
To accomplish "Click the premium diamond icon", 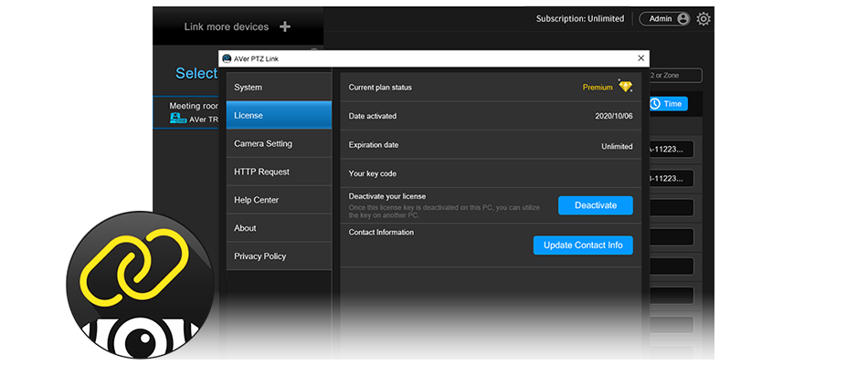I will 625,87.
